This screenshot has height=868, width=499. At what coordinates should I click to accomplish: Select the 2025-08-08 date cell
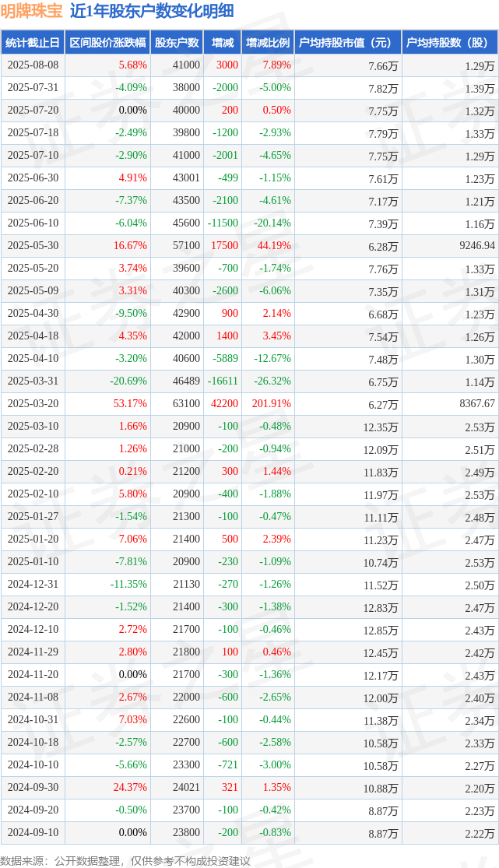click(x=33, y=65)
